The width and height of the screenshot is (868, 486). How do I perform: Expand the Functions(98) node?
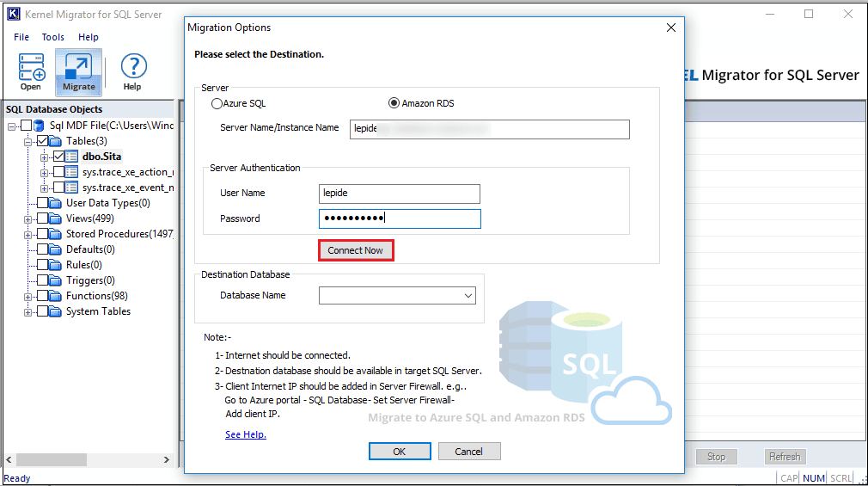coord(28,298)
